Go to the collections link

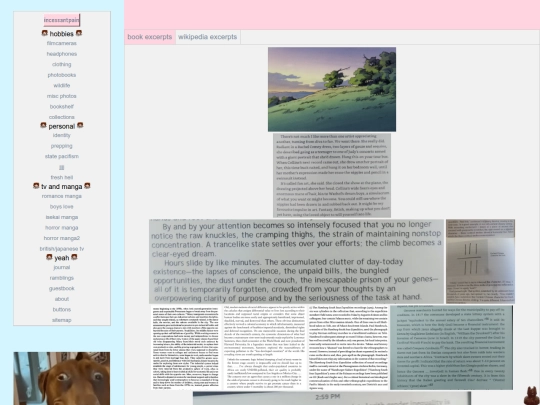62,117
